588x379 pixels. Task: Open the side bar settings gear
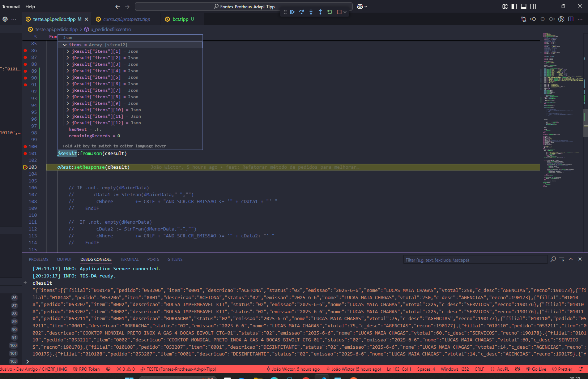5,19
